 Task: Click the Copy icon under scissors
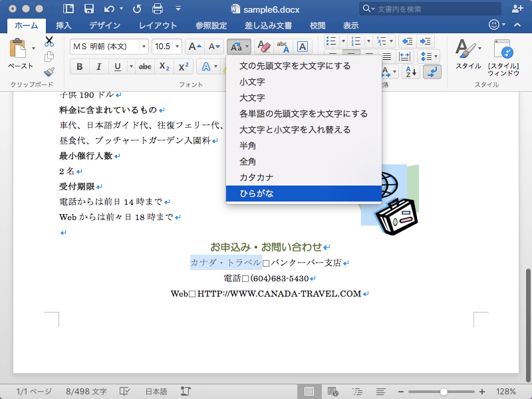[x=49, y=57]
